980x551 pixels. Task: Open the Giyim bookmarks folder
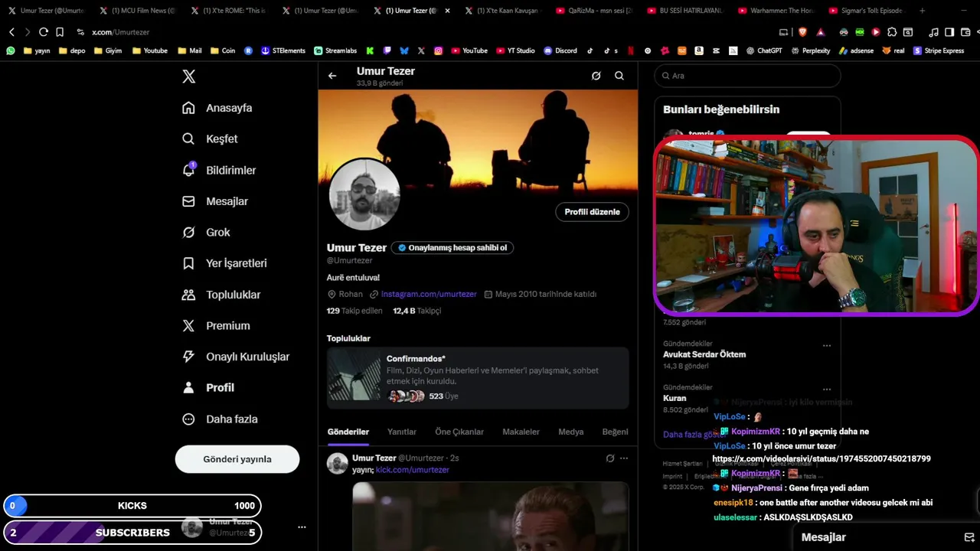[108, 51]
